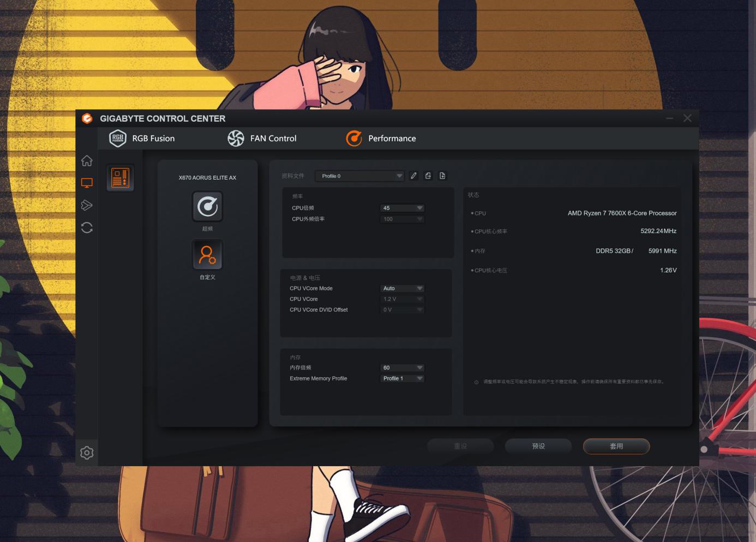The height and width of the screenshot is (542, 756).
Task: Click the 电源 & 电压 section heading
Action: [x=305, y=278]
